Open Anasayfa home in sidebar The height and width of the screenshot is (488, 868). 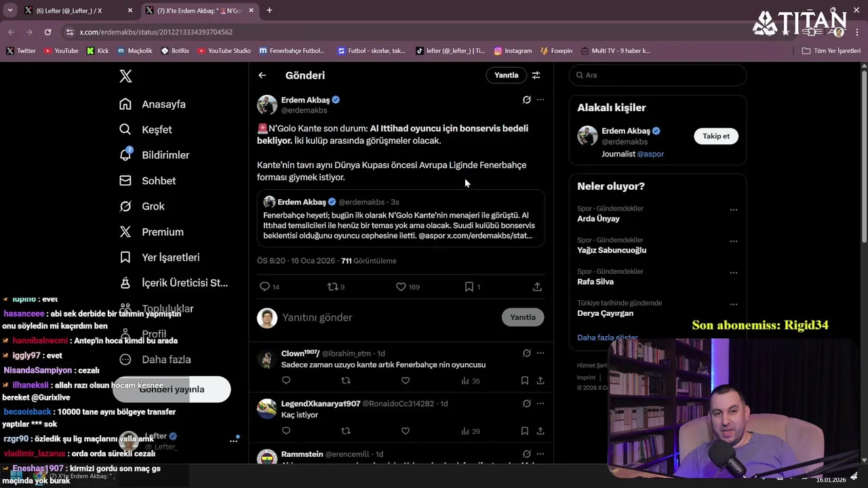pos(153,104)
